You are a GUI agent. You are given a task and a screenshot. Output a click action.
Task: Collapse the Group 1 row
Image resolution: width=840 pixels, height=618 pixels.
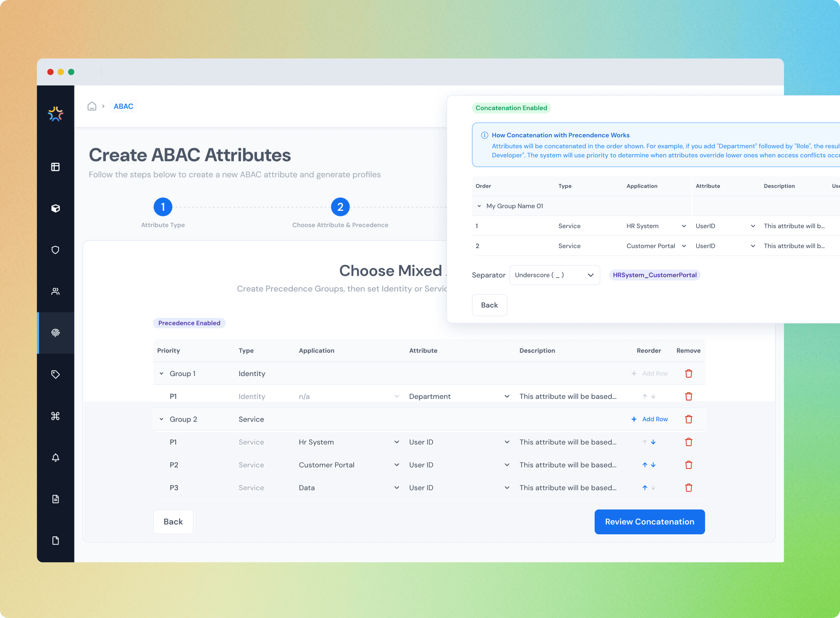161,373
